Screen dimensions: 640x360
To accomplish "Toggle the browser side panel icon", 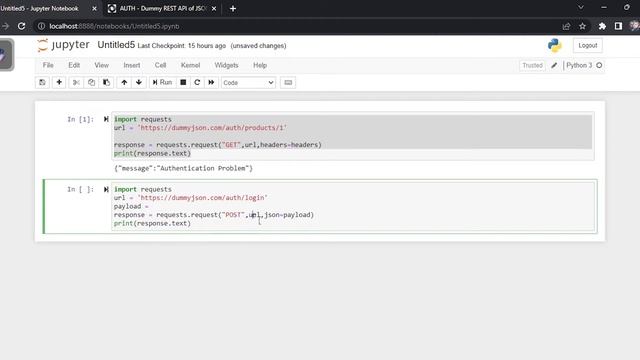I will click(618, 26).
